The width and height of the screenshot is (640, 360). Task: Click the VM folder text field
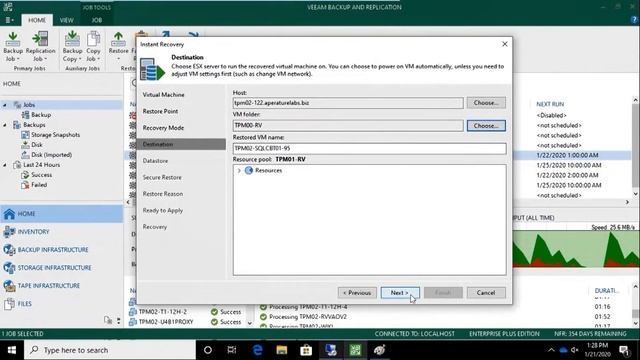348,125
